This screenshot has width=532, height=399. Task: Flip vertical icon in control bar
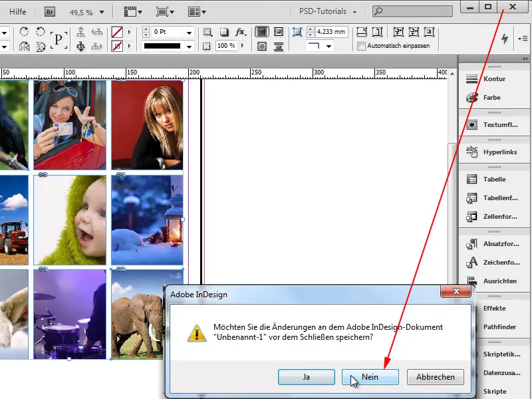point(41,46)
